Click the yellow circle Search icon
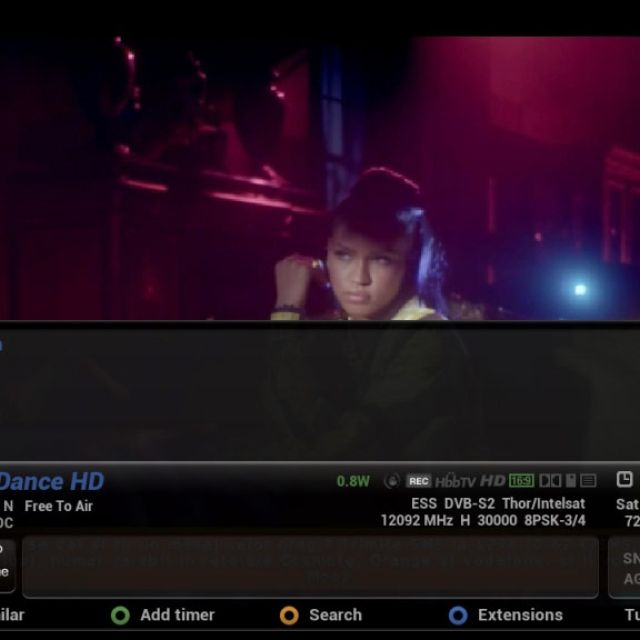The width and height of the screenshot is (640, 640). point(289,615)
